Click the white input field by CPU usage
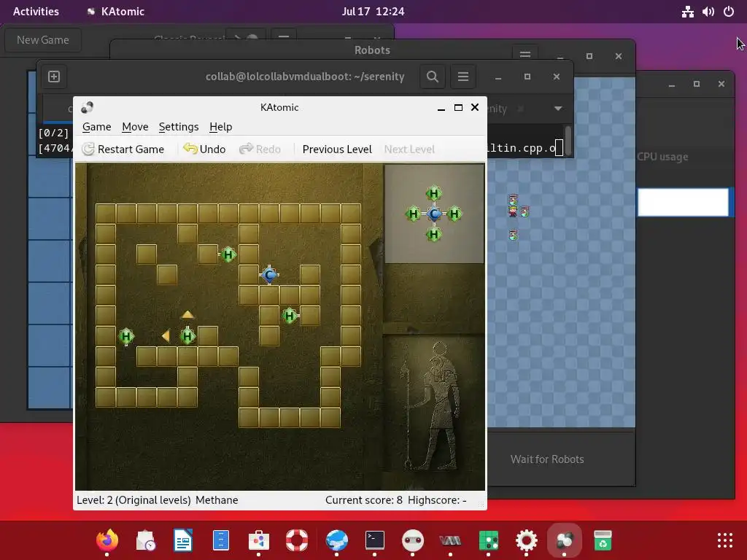747x560 pixels. click(x=683, y=203)
